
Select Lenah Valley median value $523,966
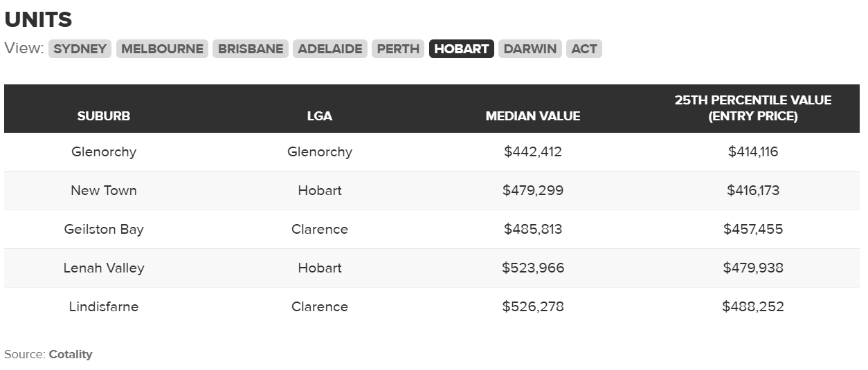tap(533, 268)
